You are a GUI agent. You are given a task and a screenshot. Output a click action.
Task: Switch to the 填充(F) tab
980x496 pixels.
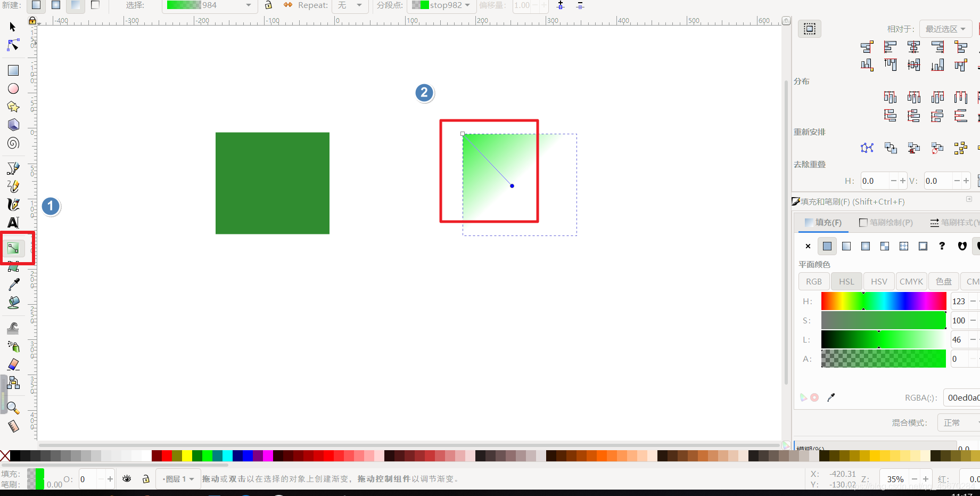click(x=823, y=223)
